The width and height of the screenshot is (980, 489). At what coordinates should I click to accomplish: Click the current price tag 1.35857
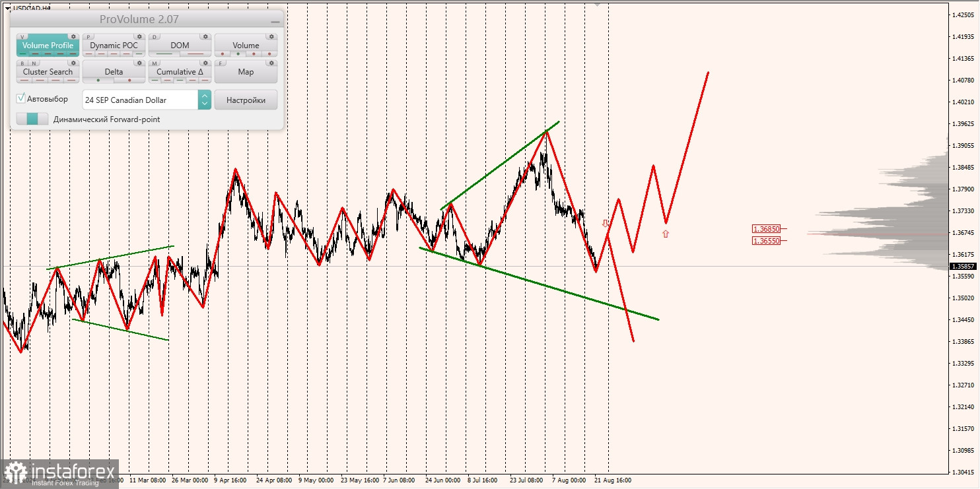963,267
